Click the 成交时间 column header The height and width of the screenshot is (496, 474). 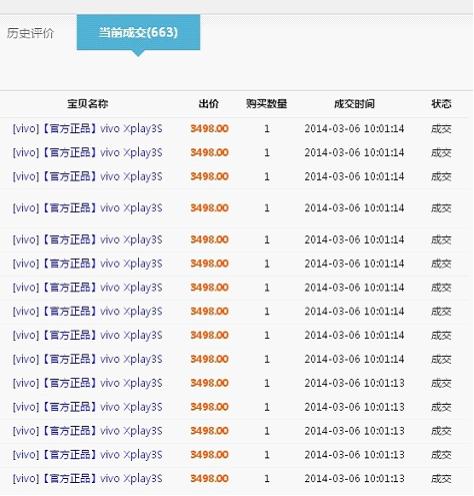pos(354,104)
